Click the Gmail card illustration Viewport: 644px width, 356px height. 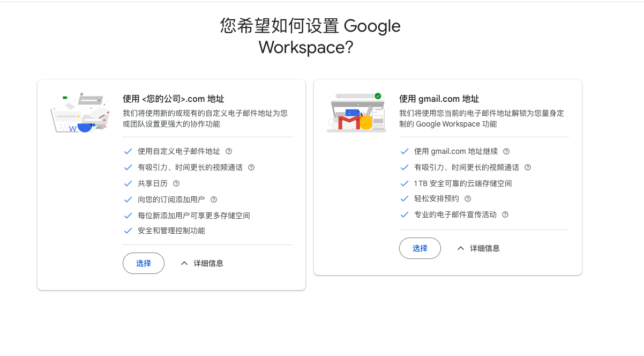tap(357, 112)
